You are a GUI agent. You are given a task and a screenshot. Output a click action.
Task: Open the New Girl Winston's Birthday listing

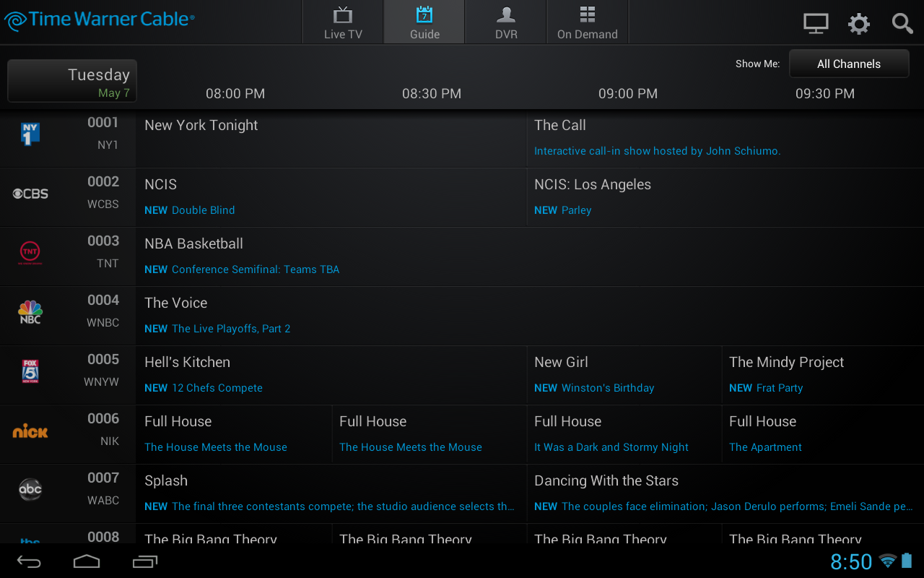624,376
